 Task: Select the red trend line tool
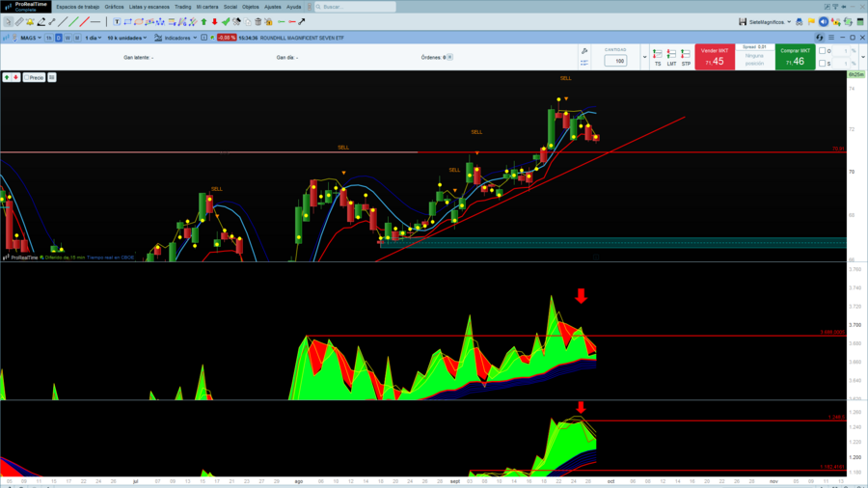[x=84, y=22]
